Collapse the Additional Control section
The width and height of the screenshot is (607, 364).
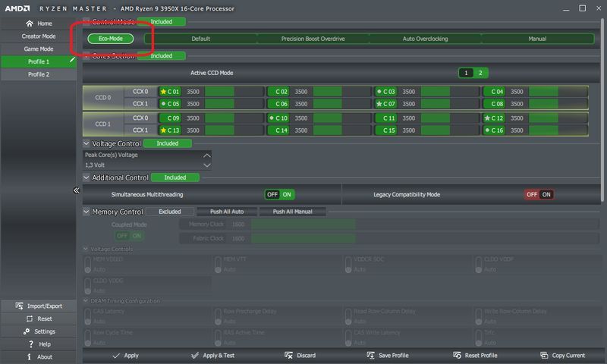click(x=86, y=177)
